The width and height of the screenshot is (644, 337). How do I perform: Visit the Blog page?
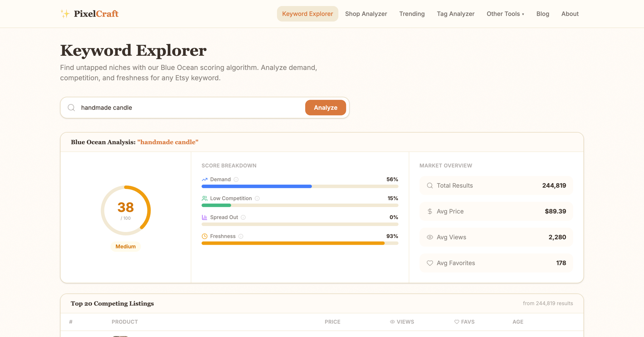click(x=543, y=14)
